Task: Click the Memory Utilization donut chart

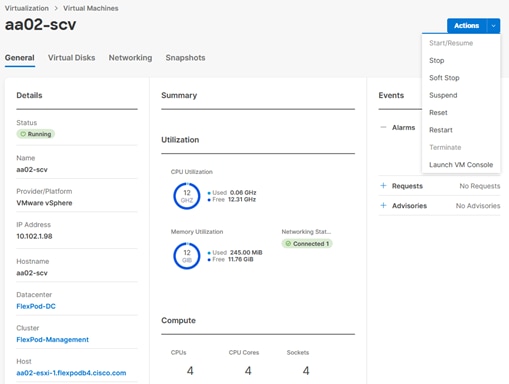Action: [187, 256]
